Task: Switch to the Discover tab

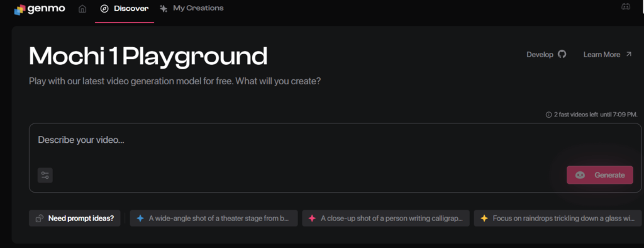Action: (125, 9)
